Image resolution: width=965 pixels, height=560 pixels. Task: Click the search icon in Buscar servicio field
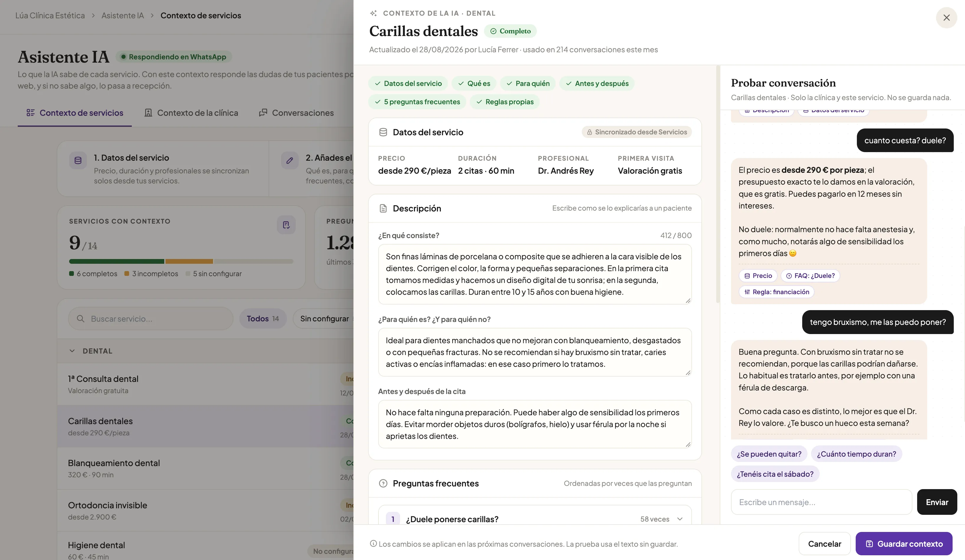tap(80, 318)
